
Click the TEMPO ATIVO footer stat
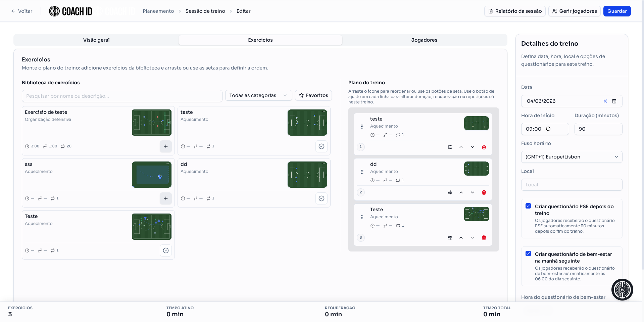click(x=180, y=311)
